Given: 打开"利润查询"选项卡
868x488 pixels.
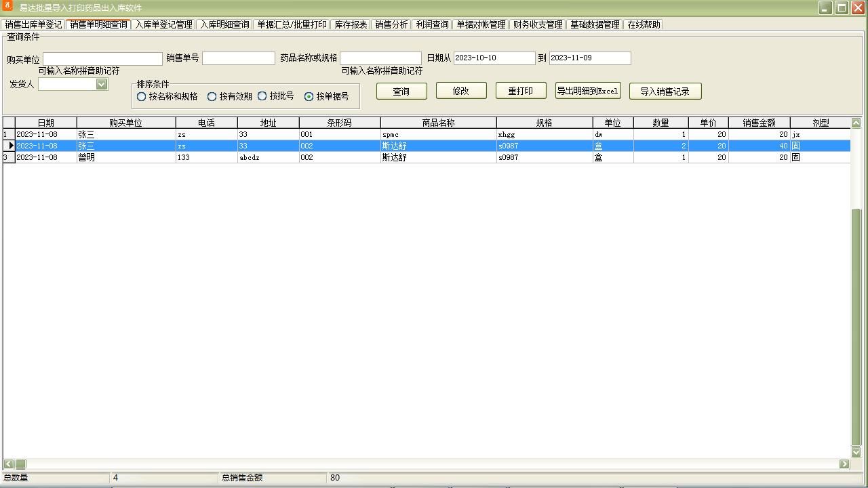Looking at the screenshot, I should pos(433,24).
